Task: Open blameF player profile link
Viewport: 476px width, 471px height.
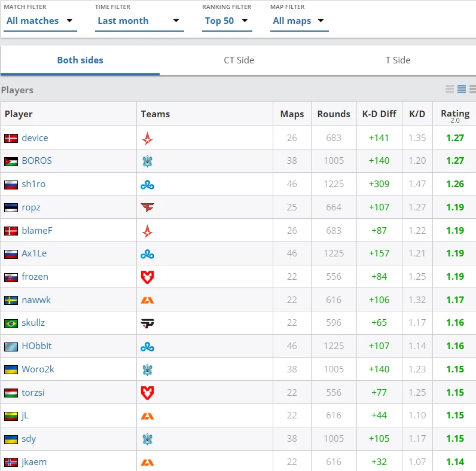Action: click(x=37, y=231)
